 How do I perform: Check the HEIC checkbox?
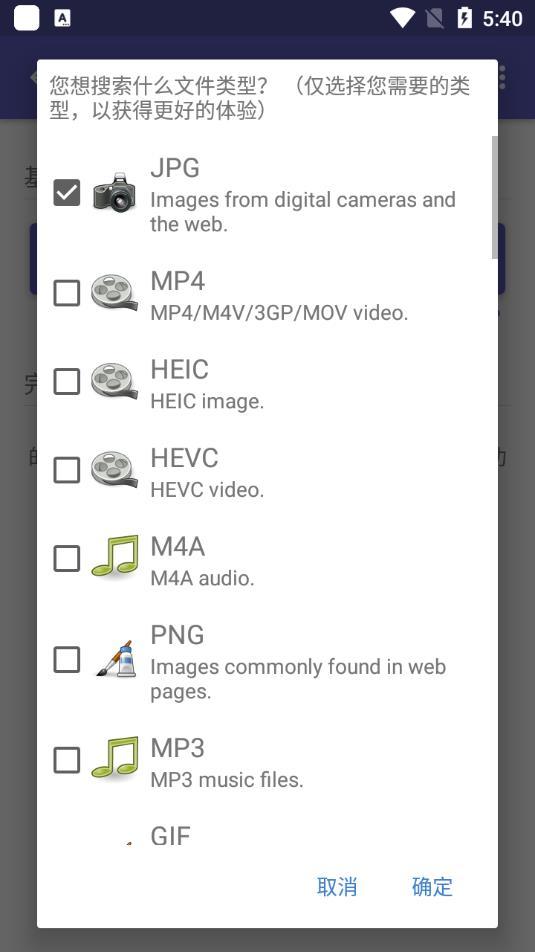[x=67, y=381]
